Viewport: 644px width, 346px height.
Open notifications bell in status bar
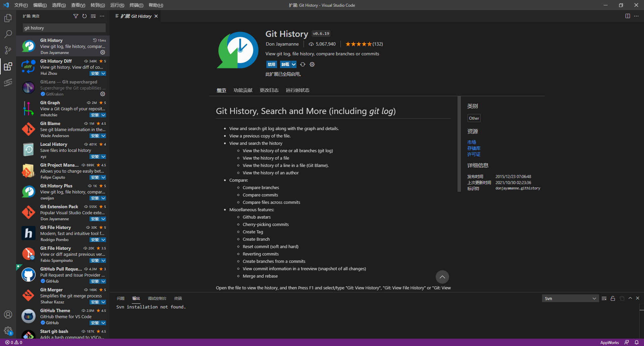coord(637,342)
